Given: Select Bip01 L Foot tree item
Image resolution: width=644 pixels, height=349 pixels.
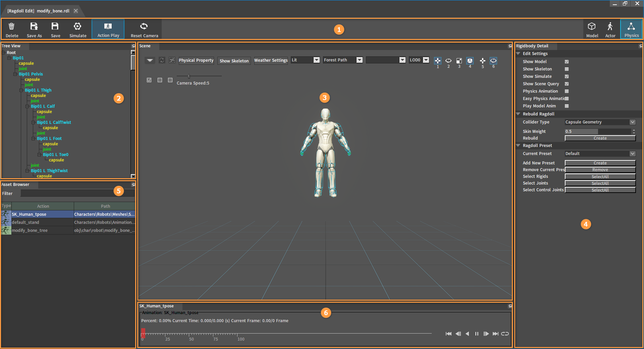Looking at the screenshot, I should 49,139.
